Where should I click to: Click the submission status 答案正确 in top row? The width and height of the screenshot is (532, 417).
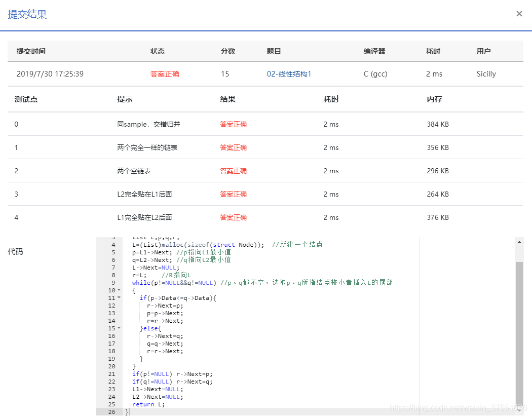pyautogui.click(x=165, y=74)
